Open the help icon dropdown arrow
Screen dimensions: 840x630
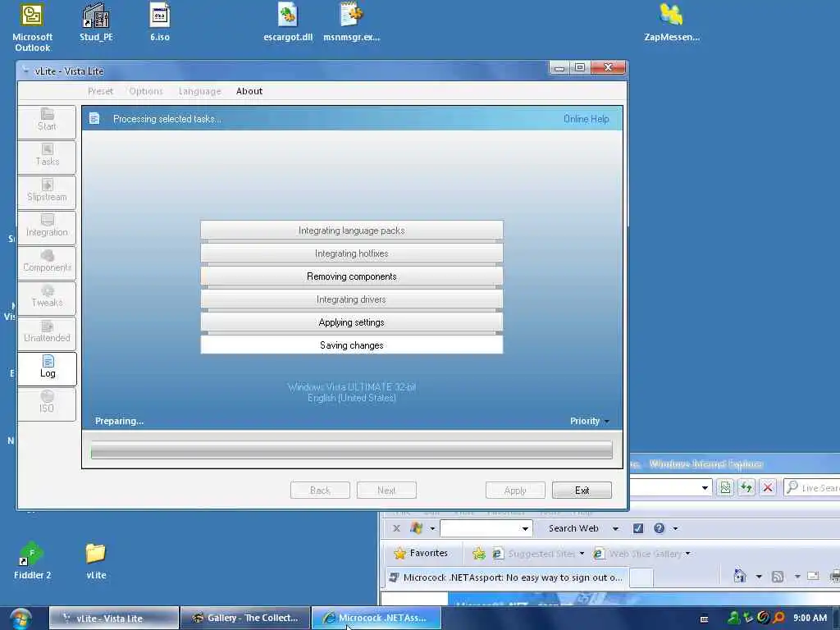tap(676, 529)
